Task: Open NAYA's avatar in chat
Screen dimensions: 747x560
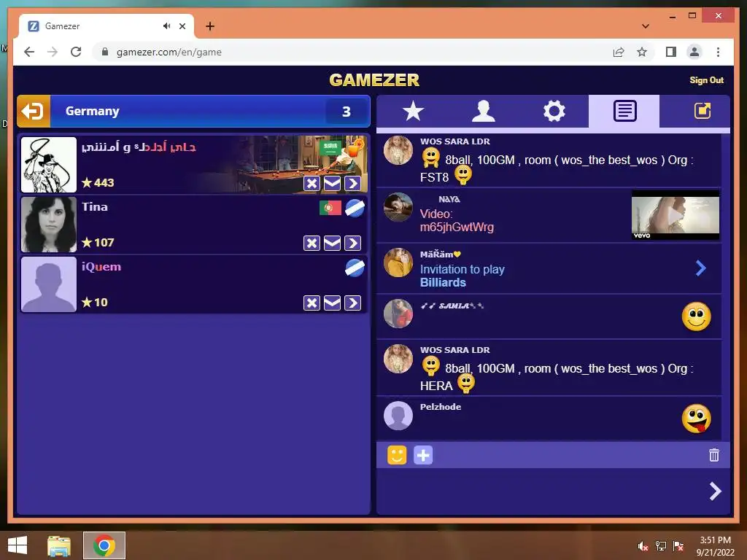Action: coord(398,207)
